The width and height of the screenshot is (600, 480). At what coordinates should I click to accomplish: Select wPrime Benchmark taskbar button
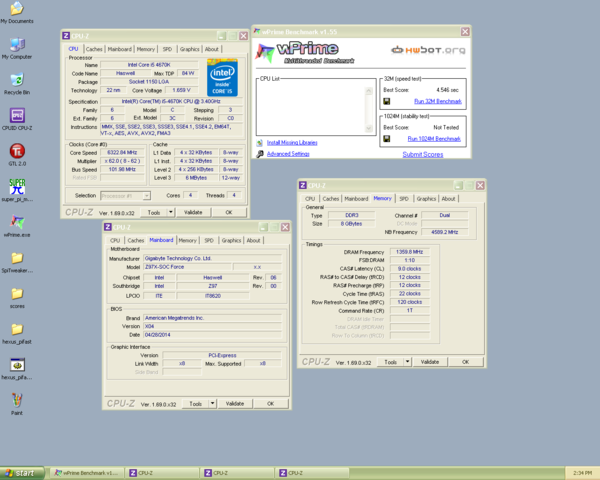pyautogui.click(x=87, y=473)
